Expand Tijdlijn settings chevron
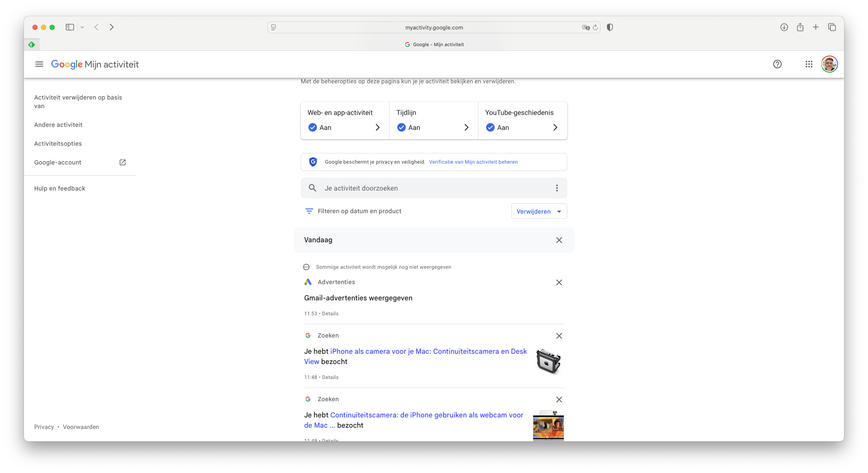868x473 pixels. [x=466, y=127]
